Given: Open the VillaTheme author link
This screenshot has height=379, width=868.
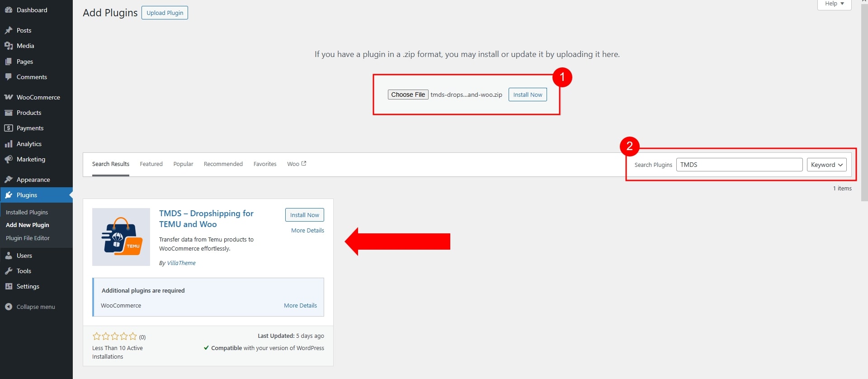Looking at the screenshot, I should coord(181,263).
